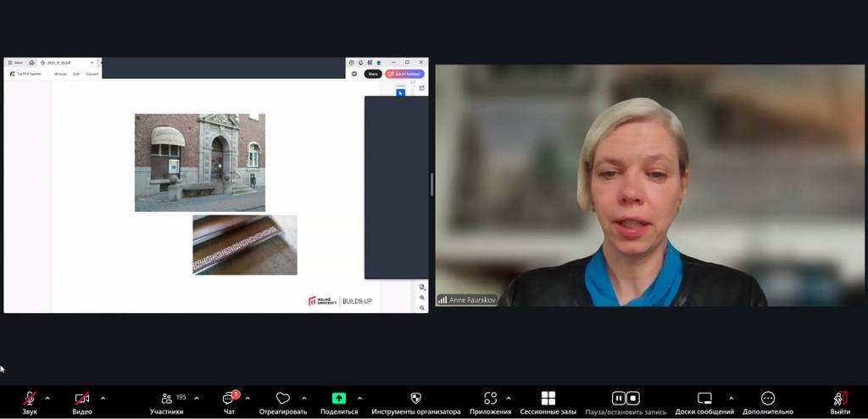Click the green Поделиться share screen icon

point(339,399)
